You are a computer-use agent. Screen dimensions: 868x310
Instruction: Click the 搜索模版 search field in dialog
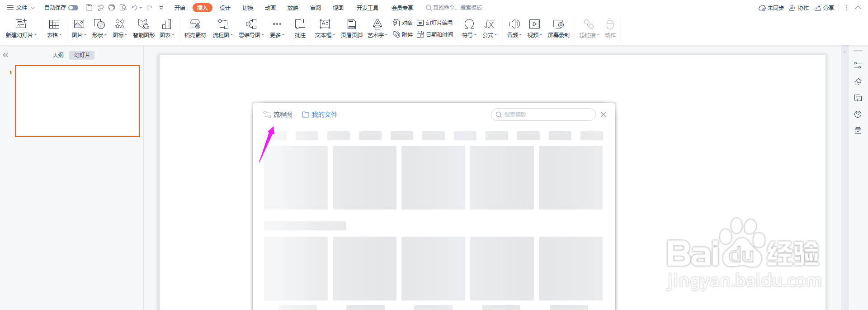[543, 114]
